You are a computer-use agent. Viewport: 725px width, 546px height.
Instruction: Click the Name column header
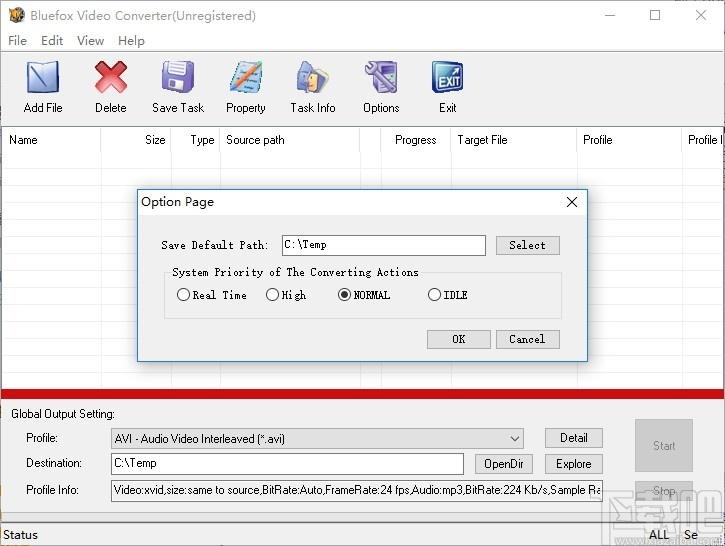(51, 140)
